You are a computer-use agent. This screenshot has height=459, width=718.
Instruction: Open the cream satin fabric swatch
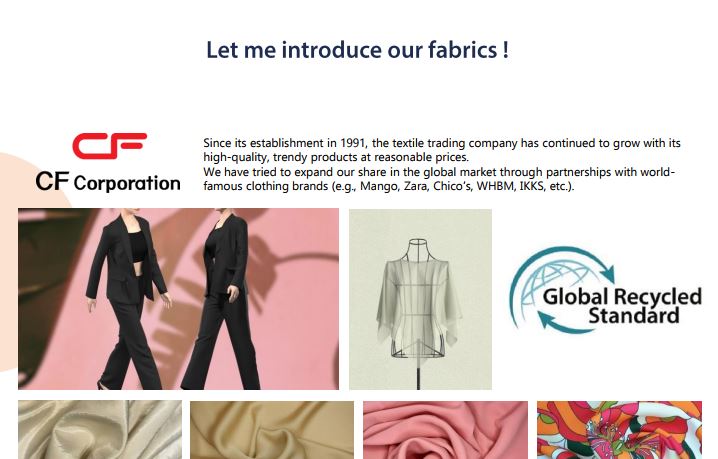(x=100, y=430)
